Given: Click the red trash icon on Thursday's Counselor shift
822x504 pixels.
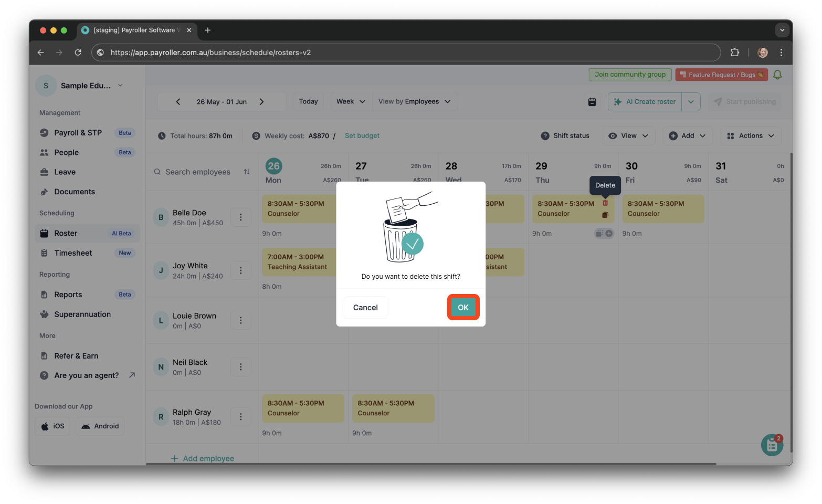Looking at the screenshot, I should point(605,202).
